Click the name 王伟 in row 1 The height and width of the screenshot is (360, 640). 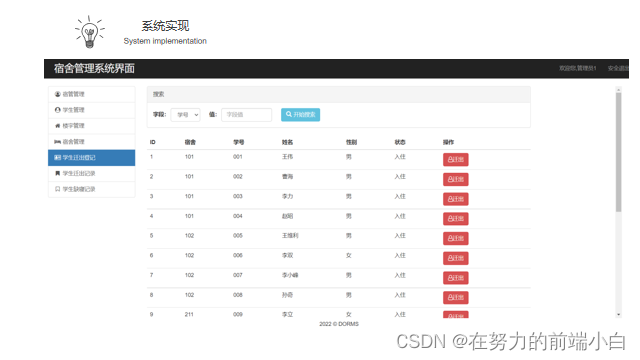(x=287, y=157)
